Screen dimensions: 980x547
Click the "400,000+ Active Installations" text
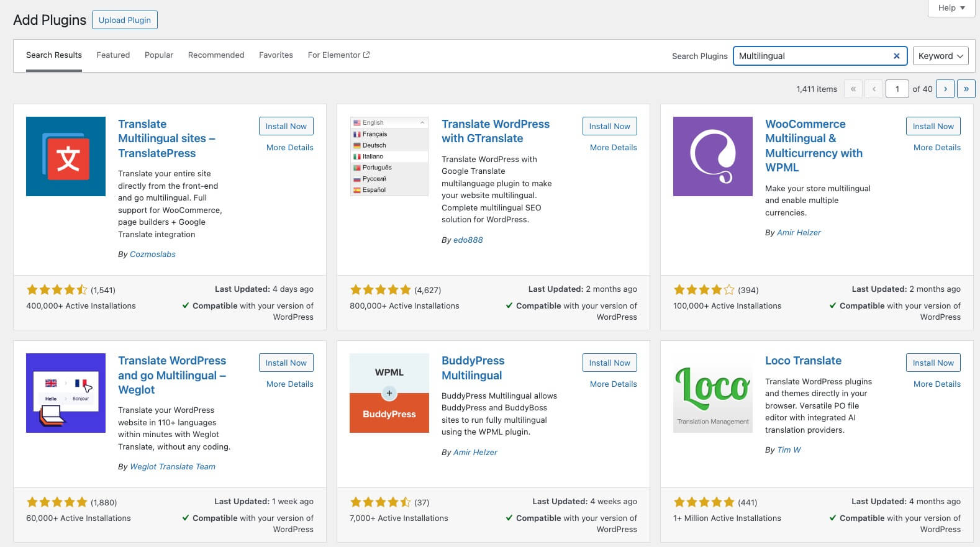81,306
